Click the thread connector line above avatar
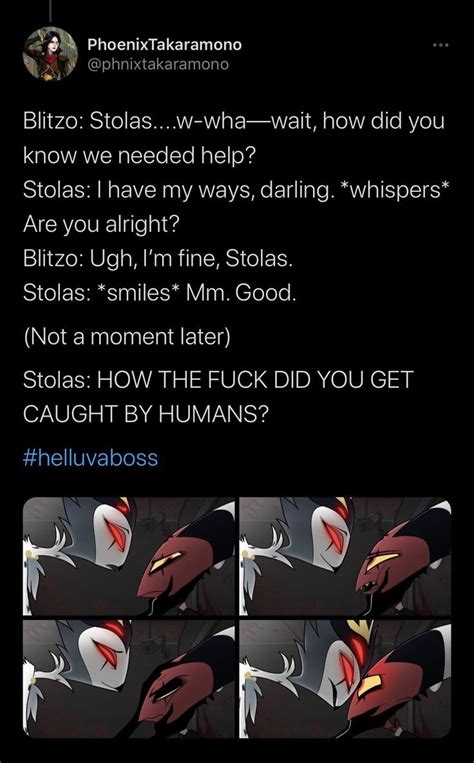The height and width of the screenshot is (763, 474). (50, 11)
